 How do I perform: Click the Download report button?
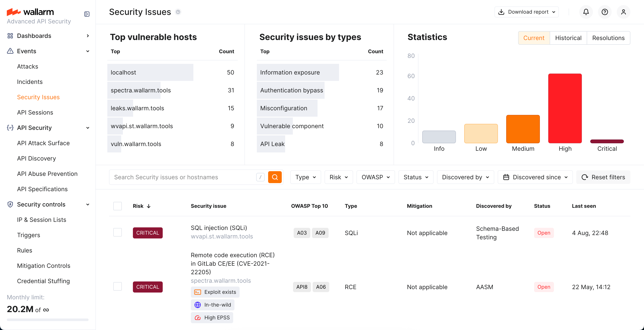pos(526,12)
